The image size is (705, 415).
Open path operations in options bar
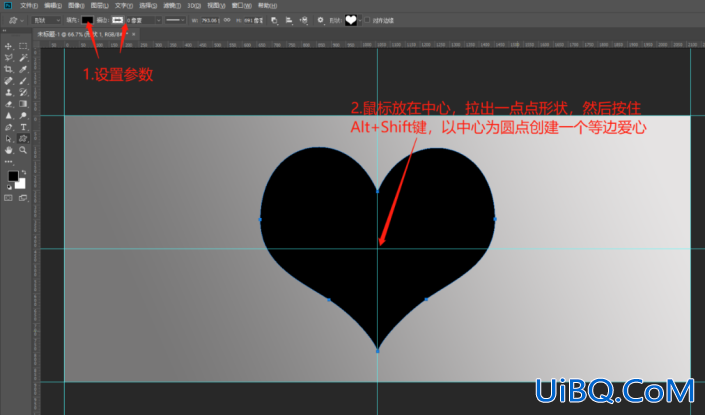click(x=274, y=20)
